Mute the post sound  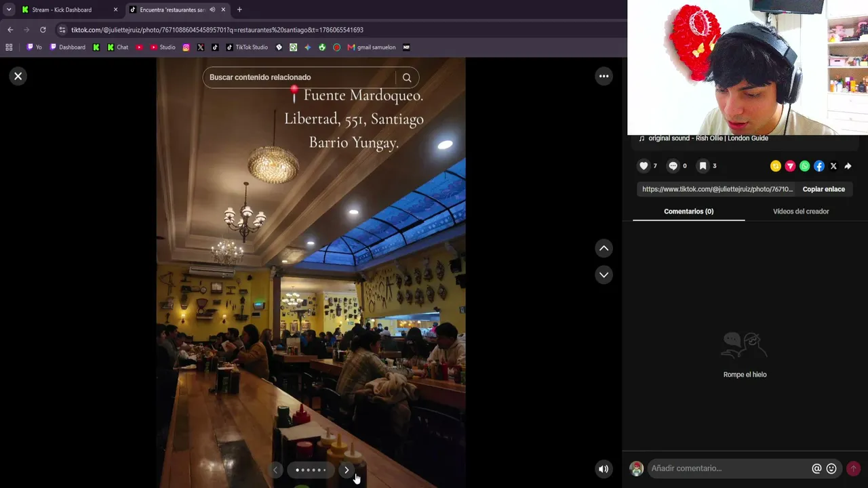[x=604, y=469]
